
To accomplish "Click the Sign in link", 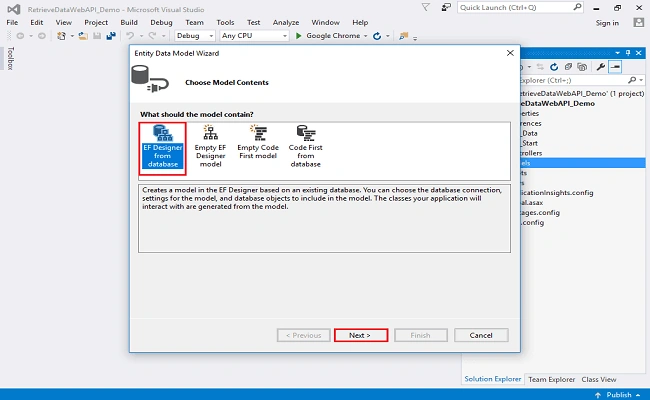I will [607, 23].
